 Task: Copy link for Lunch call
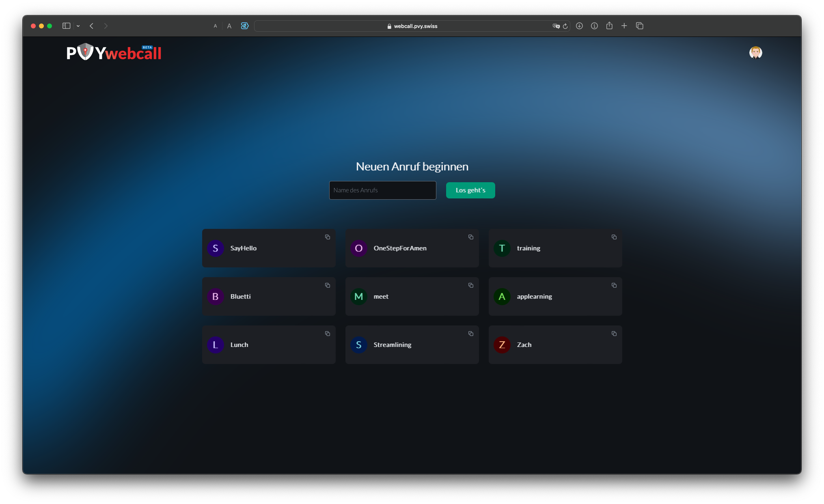pyautogui.click(x=327, y=334)
